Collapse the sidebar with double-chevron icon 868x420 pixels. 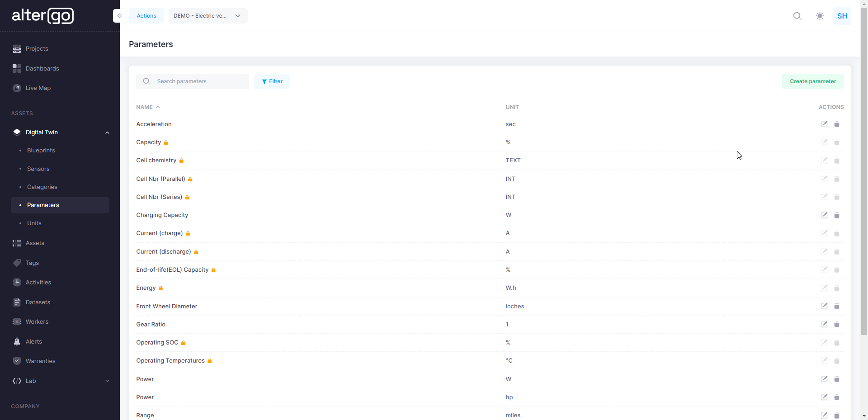pos(119,16)
